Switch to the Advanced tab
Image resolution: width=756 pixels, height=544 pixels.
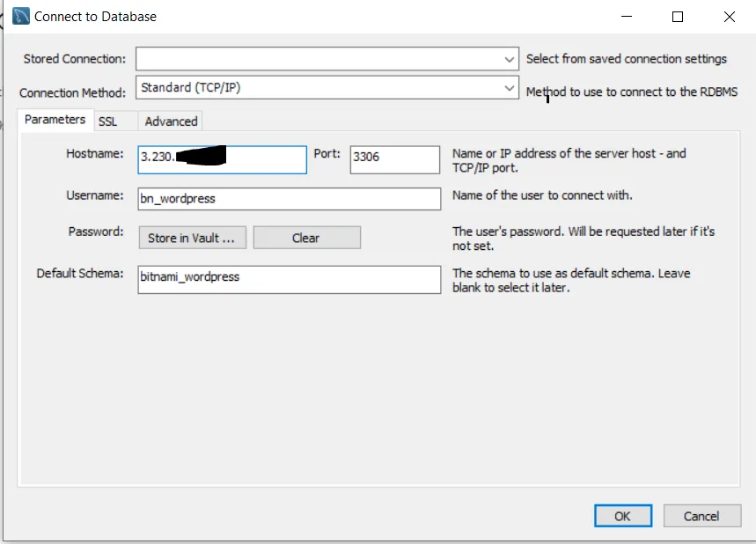[171, 121]
